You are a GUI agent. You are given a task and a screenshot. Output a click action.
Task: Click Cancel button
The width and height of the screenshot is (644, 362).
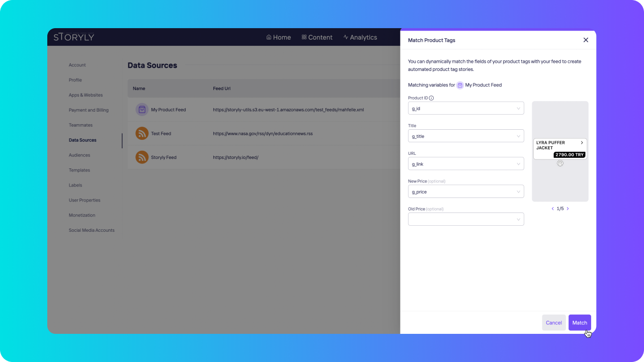554,323
